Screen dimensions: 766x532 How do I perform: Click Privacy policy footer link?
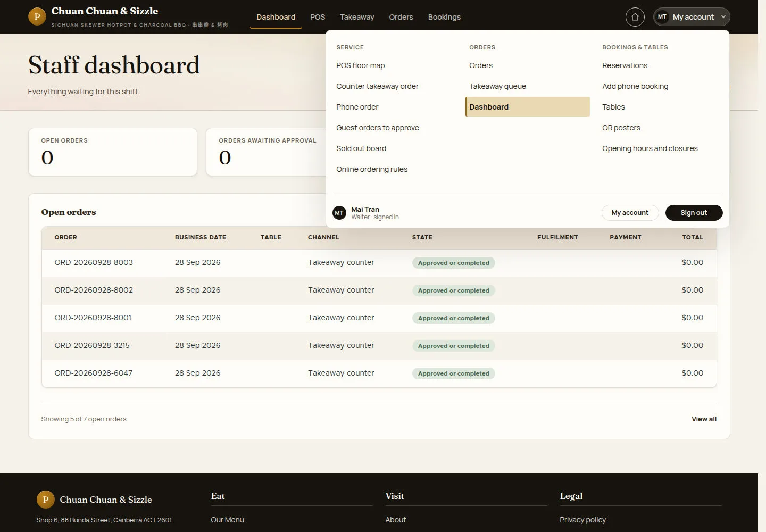click(x=582, y=520)
